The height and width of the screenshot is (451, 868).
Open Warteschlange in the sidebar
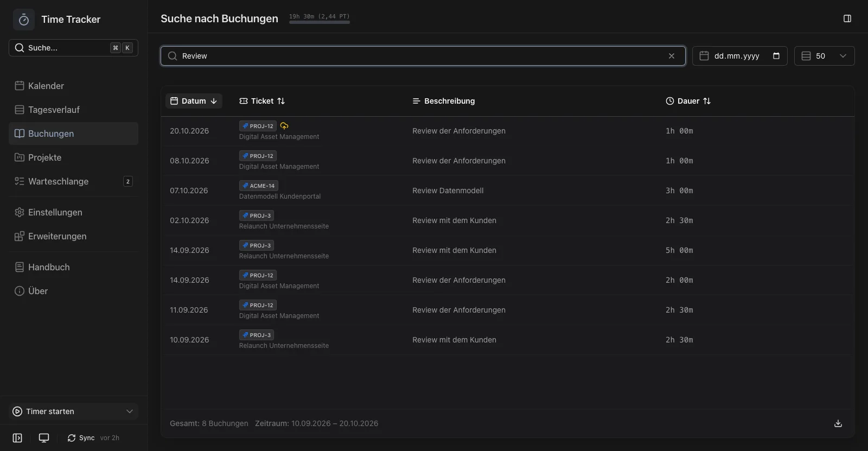tap(73, 181)
